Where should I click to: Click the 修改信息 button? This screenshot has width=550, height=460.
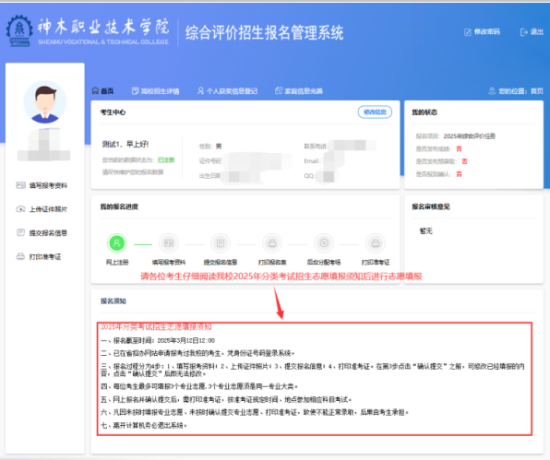[x=375, y=112]
